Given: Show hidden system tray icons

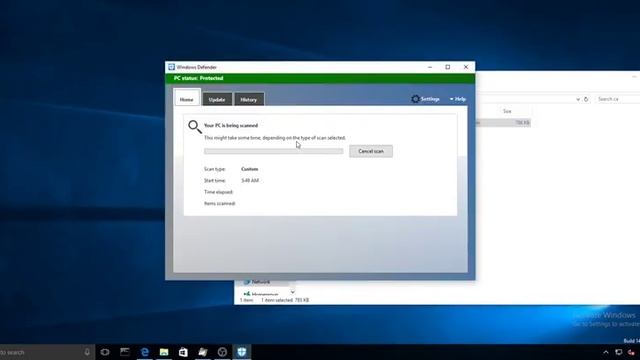Looking at the screenshot, I should (606, 352).
